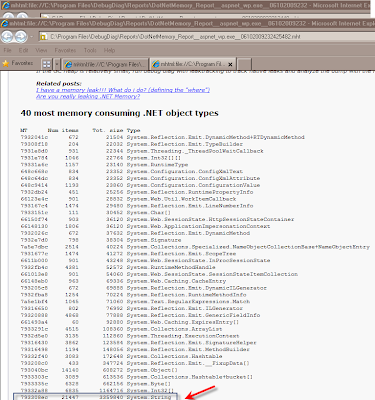The height and width of the screenshot is (400, 375).
Task: Select System.Collections.ArrayList text
Action: point(174,329)
